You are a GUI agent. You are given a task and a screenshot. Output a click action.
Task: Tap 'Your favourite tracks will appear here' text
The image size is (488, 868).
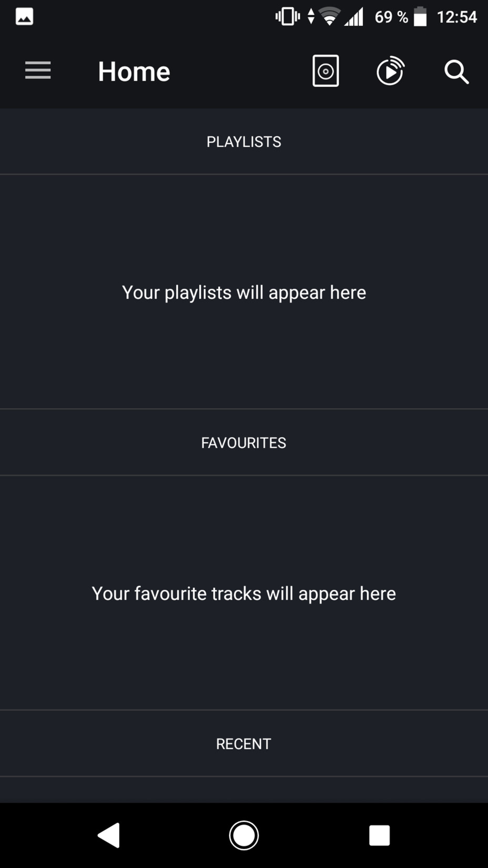[x=244, y=593]
